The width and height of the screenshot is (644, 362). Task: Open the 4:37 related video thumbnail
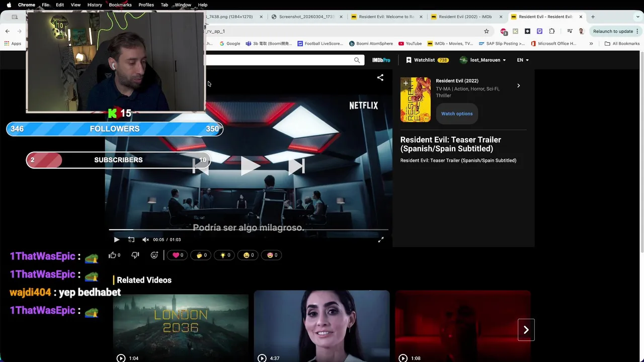tap(321, 326)
